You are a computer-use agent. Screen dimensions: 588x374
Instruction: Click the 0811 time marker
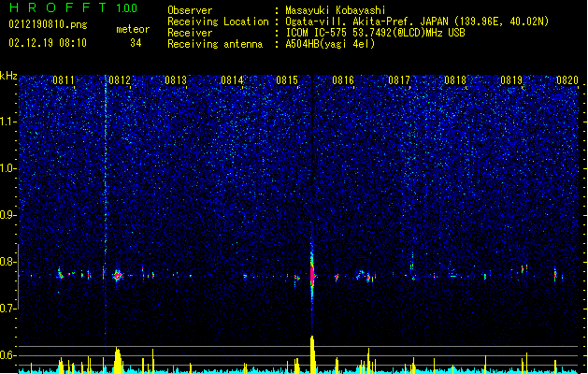tap(64, 80)
